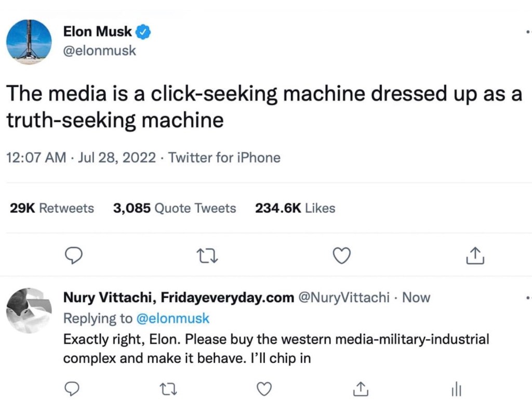This screenshot has width=532, height=414.
Task: Open the "Twitter for iPhone" source link
Action: [x=225, y=158]
